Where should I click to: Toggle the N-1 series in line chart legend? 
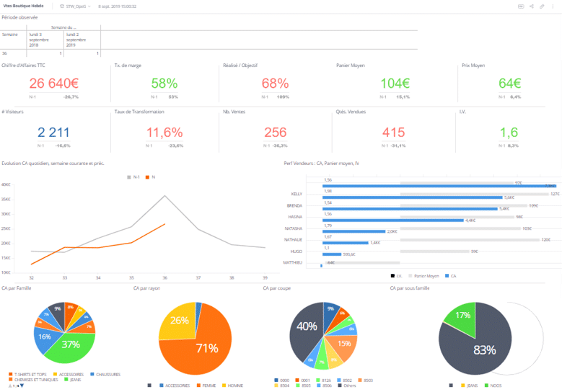coord(133,176)
